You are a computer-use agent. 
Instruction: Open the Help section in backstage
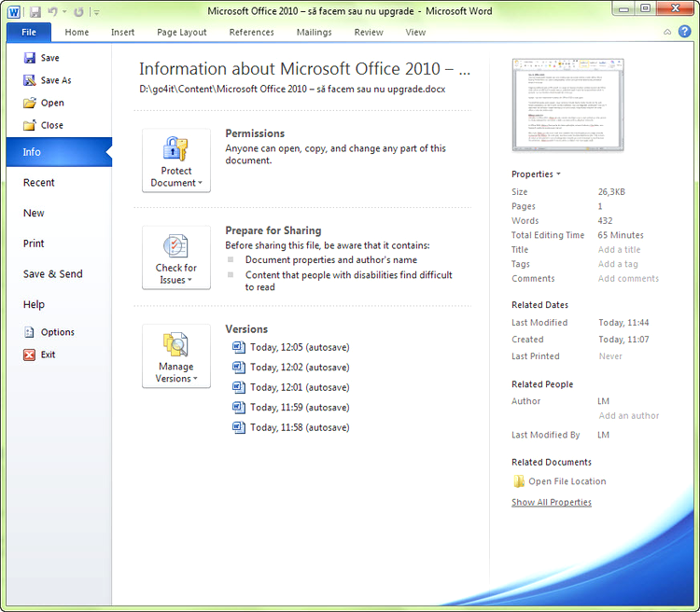[x=34, y=304]
